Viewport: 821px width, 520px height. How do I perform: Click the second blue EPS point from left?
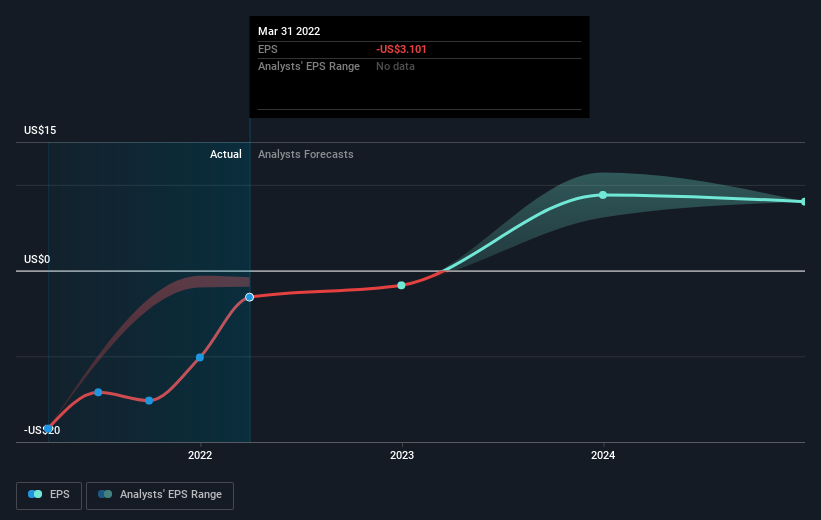98,392
